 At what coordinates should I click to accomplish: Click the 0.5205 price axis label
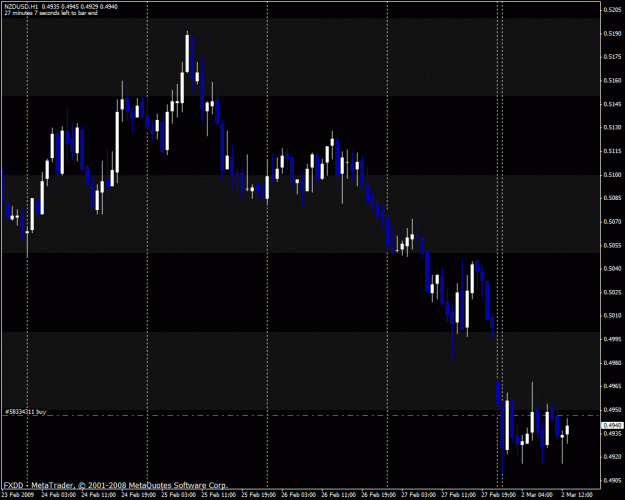click(613, 10)
